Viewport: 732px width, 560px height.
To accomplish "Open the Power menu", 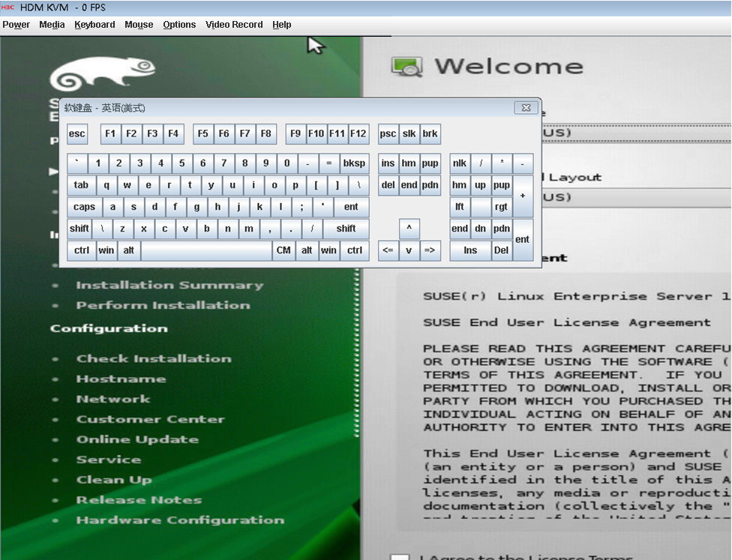I will click(x=16, y=25).
